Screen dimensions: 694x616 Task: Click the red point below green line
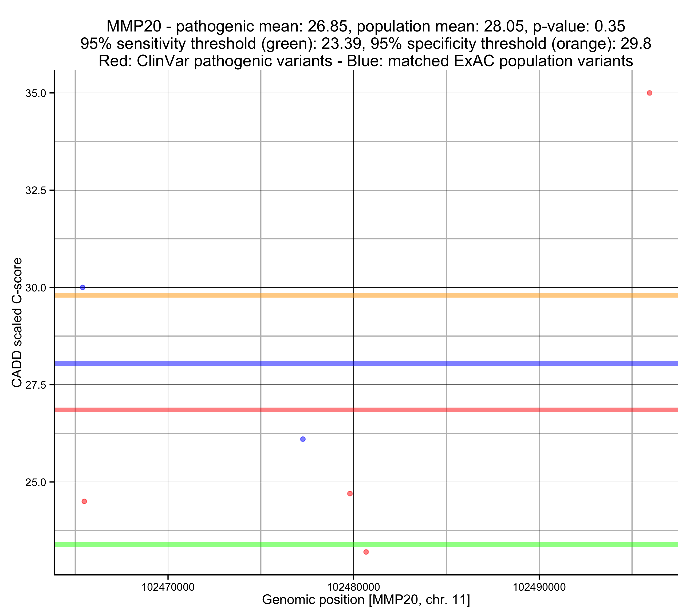(x=366, y=552)
